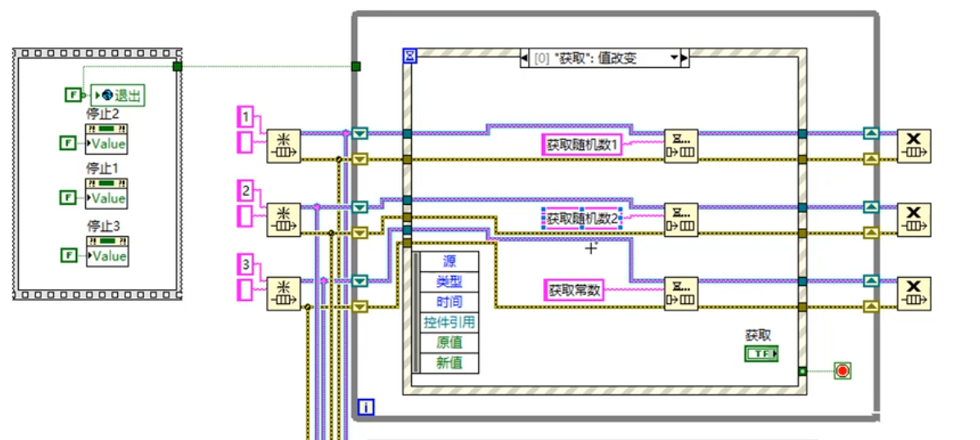
Task: Go to next event case with right arrow
Action: pyautogui.click(x=684, y=59)
